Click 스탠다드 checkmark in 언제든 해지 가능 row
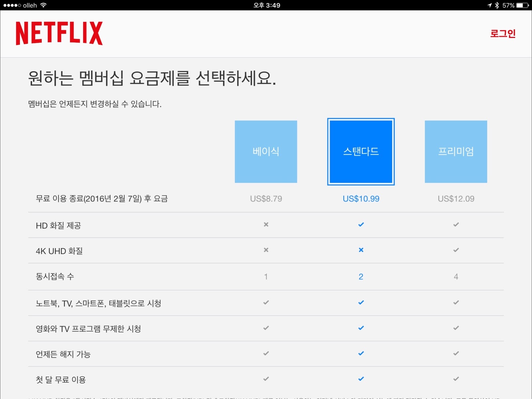This screenshot has height=399, width=532. (361, 353)
